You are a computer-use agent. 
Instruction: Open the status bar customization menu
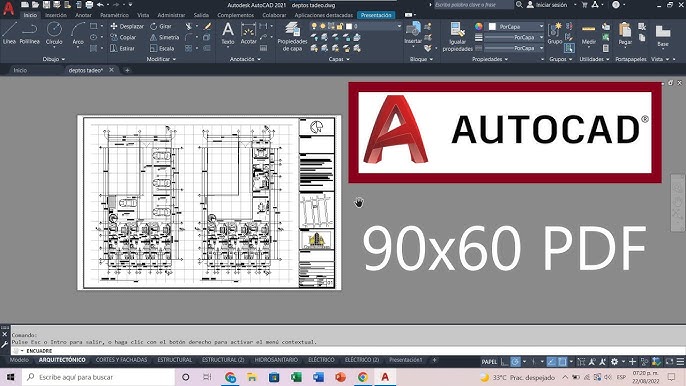click(680, 361)
